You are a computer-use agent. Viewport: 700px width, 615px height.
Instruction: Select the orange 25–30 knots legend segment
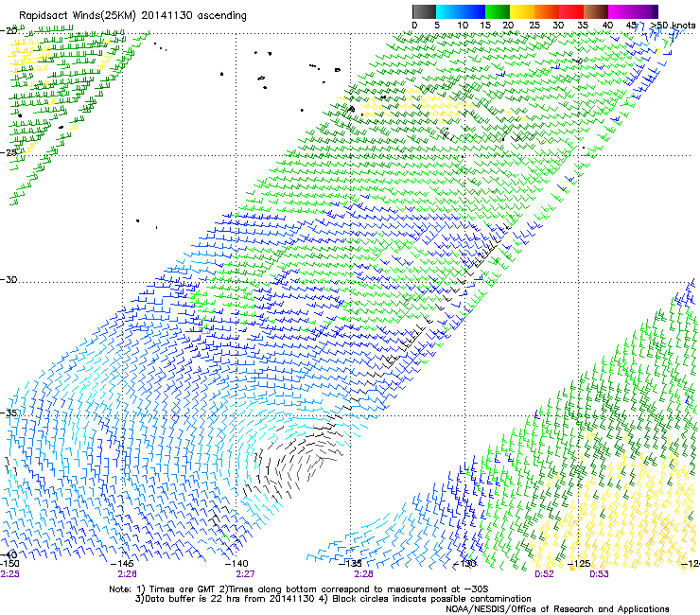tap(547, 11)
